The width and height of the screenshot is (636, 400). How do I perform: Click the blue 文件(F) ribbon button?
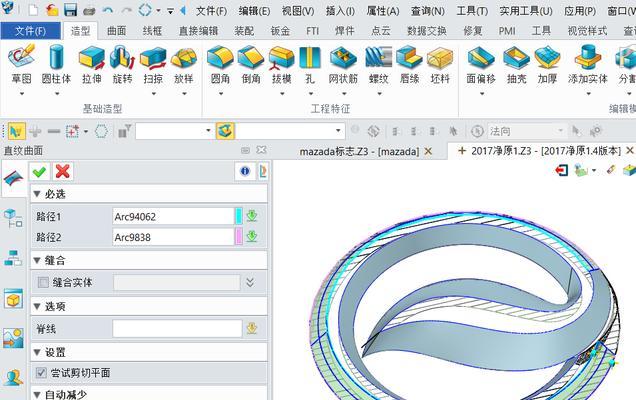coord(30,31)
